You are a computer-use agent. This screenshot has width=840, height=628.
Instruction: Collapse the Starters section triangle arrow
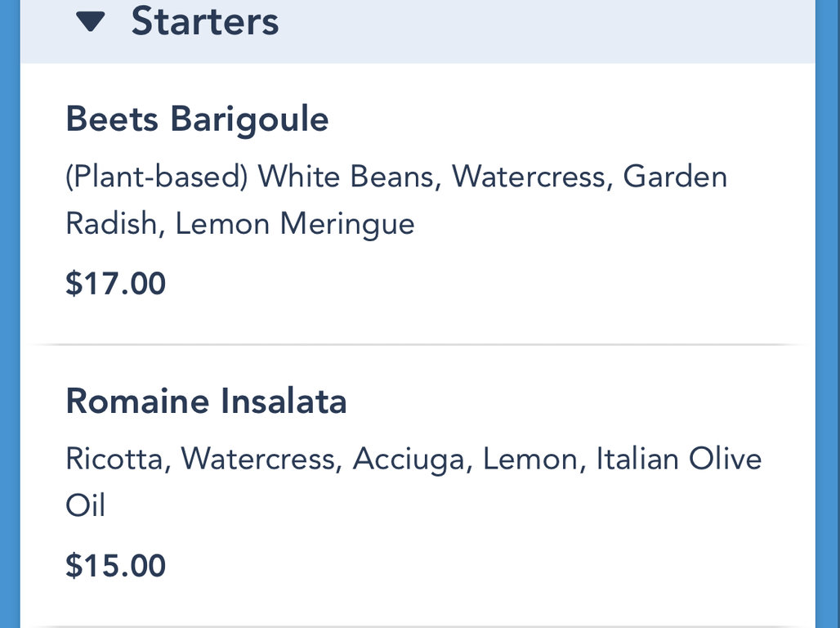91,22
